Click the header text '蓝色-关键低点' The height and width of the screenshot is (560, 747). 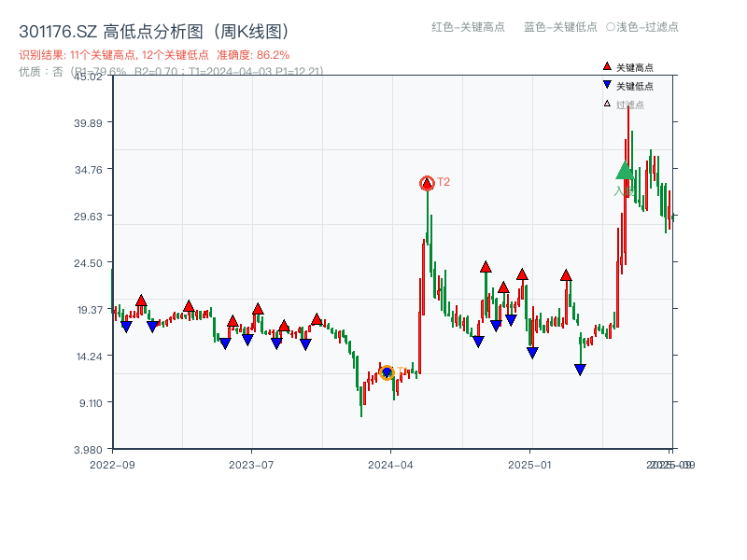560,27
